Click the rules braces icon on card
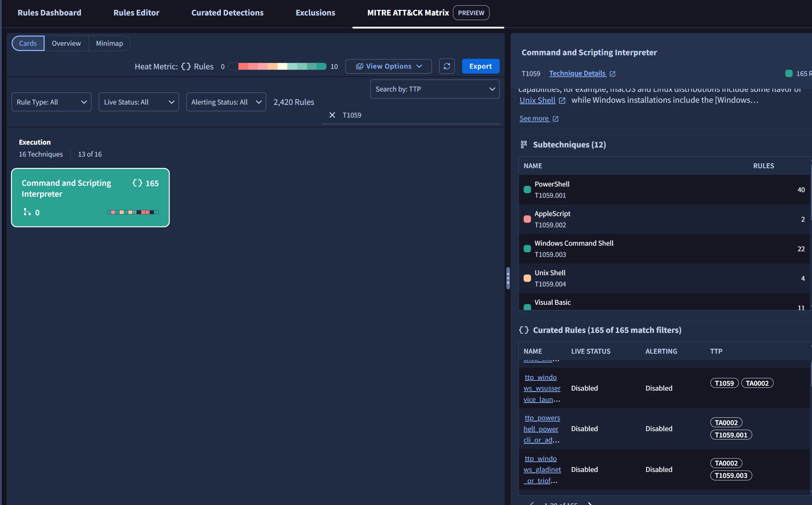This screenshot has height=505, width=812. (x=137, y=183)
